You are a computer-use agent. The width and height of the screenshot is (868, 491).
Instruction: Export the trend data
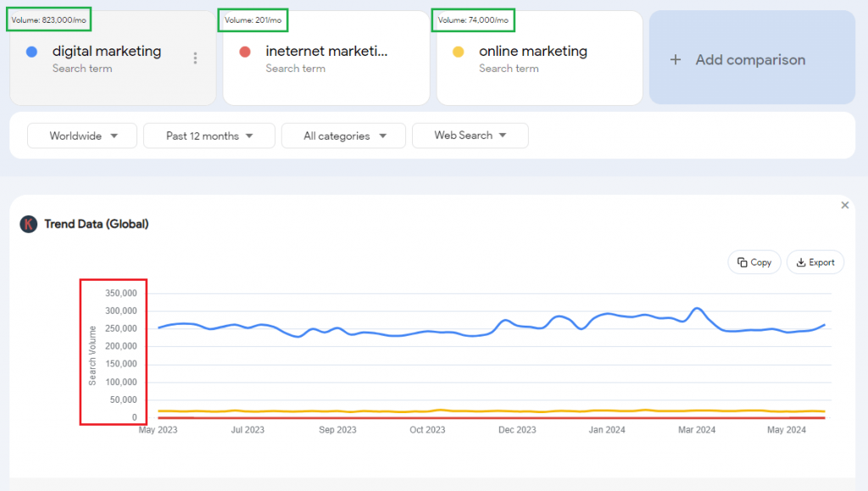(815, 262)
